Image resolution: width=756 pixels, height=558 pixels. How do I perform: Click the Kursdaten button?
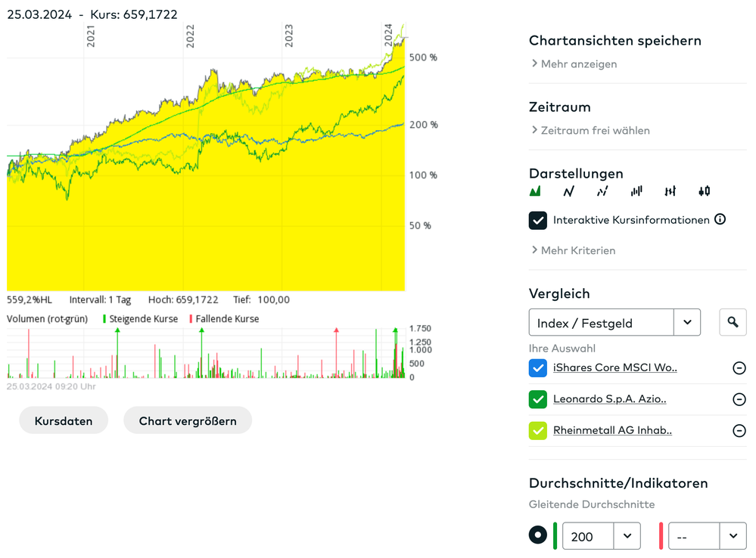pos(64,421)
